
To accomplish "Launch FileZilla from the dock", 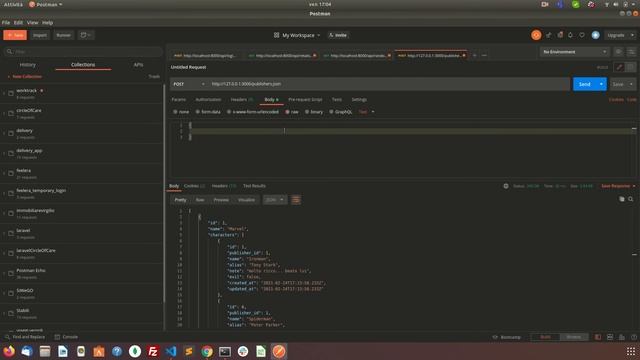I will [x=153, y=351].
